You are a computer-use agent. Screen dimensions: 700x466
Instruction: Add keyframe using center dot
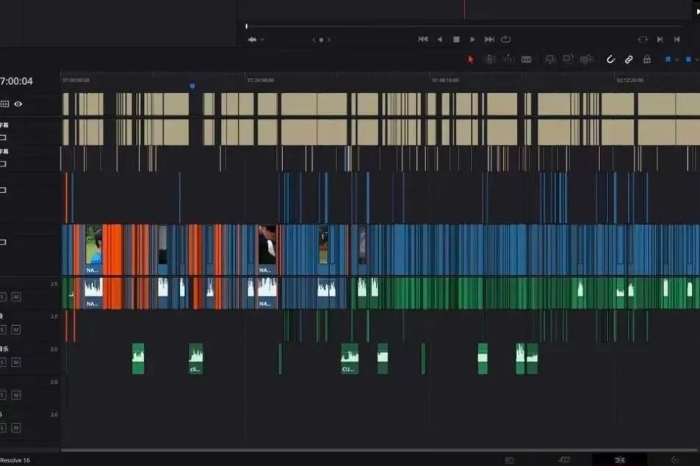pyautogui.click(x=321, y=40)
